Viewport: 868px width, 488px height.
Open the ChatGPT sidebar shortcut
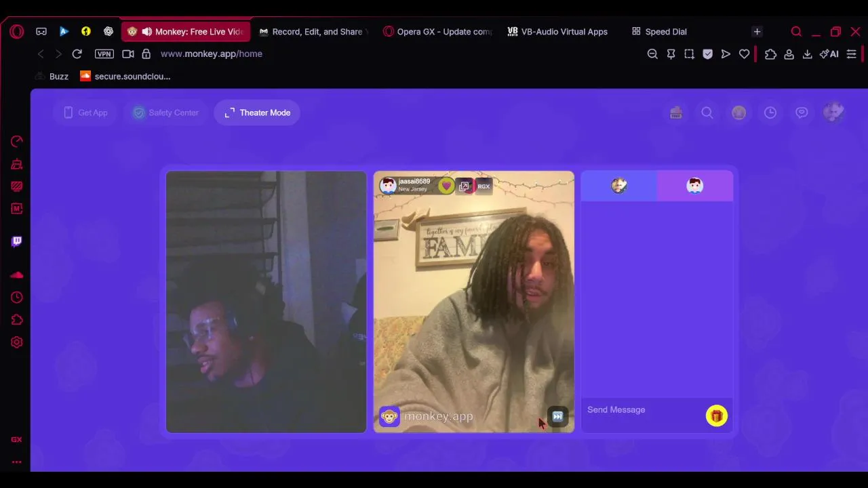tap(108, 31)
